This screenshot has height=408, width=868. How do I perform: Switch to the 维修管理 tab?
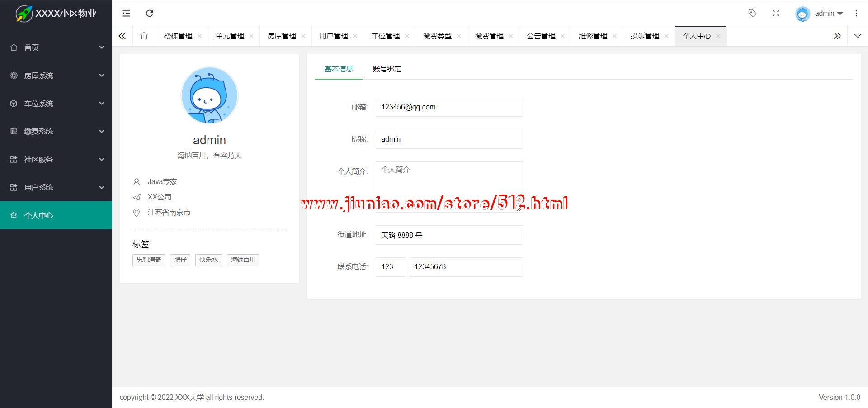(593, 36)
